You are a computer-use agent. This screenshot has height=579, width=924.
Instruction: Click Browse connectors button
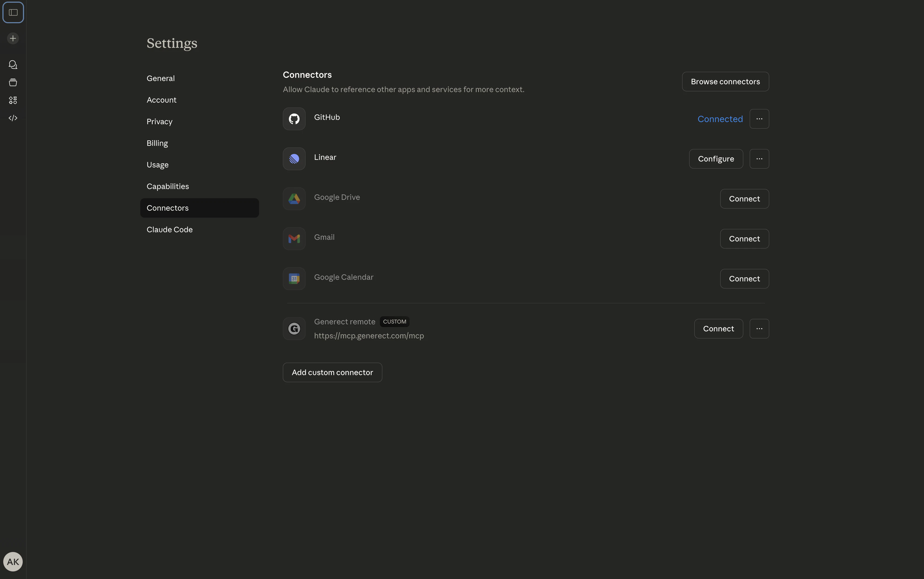tap(725, 82)
